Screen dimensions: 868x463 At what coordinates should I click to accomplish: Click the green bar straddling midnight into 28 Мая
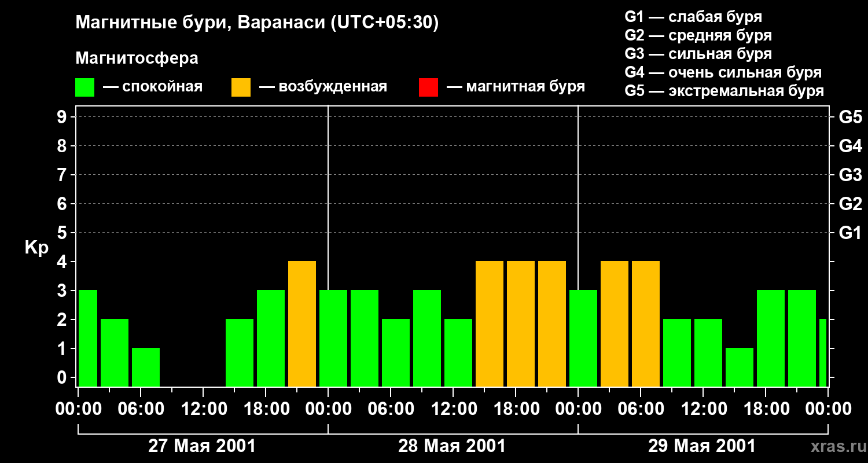click(333, 339)
